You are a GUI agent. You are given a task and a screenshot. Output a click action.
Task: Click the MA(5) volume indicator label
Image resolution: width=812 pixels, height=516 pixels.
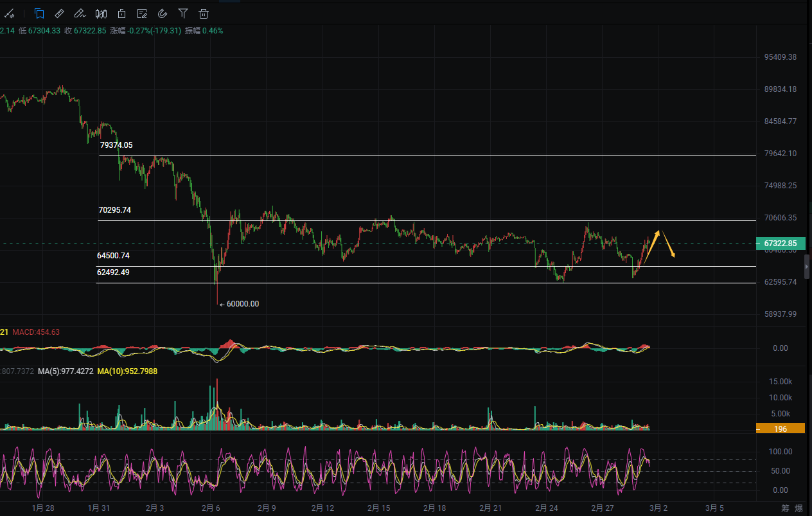pyautogui.click(x=65, y=371)
